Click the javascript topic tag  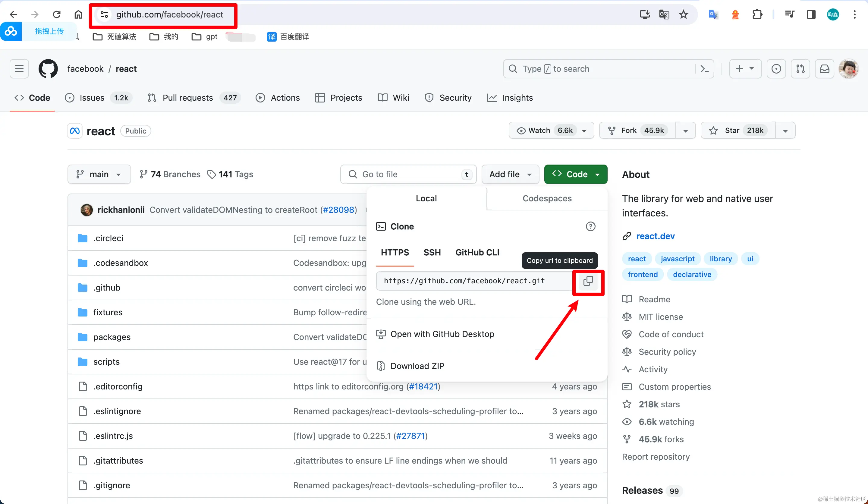pyautogui.click(x=678, y=259)
